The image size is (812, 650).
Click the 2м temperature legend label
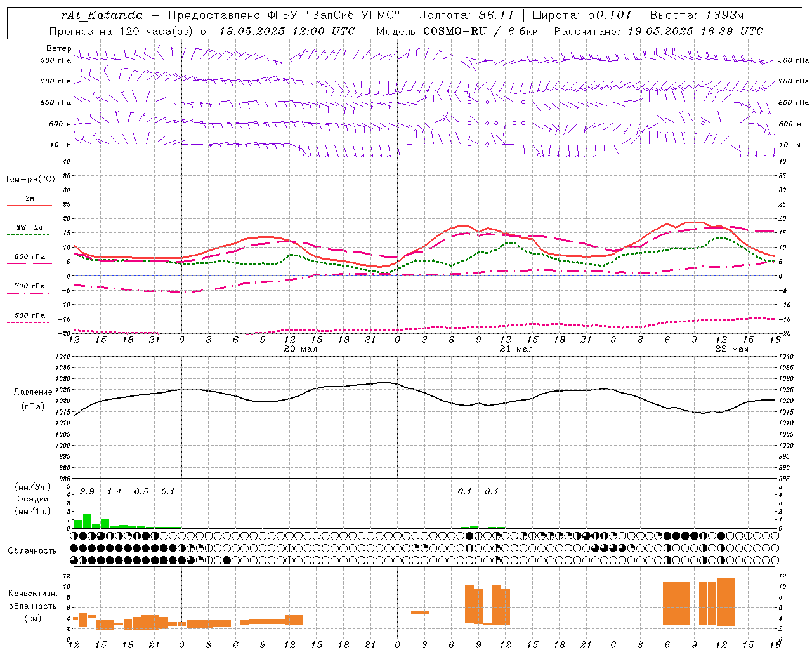[x=30, y=198]
